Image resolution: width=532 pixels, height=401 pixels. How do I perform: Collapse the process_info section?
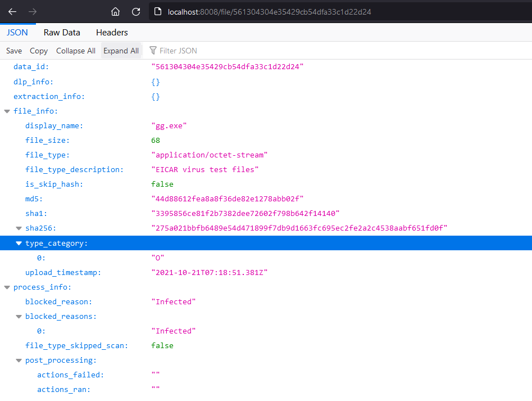(x=7, y=287)
